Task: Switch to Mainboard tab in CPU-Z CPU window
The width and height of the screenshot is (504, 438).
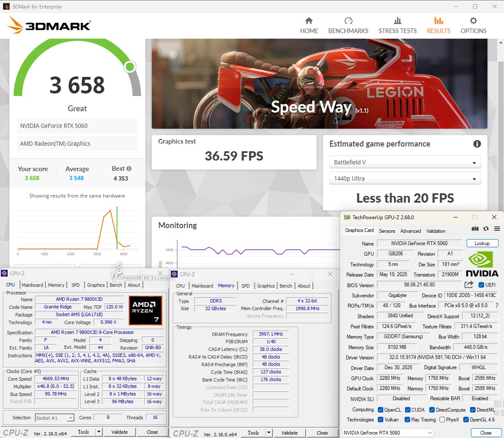Action: (x=32, y=285)
